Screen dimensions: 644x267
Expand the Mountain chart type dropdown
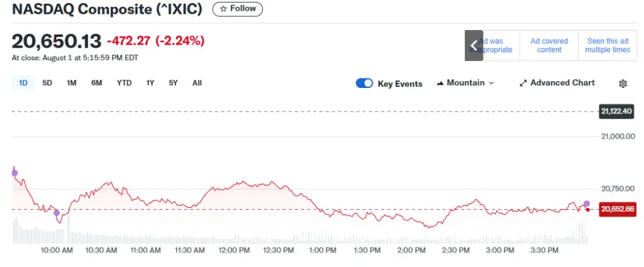(x=465, y=83)
